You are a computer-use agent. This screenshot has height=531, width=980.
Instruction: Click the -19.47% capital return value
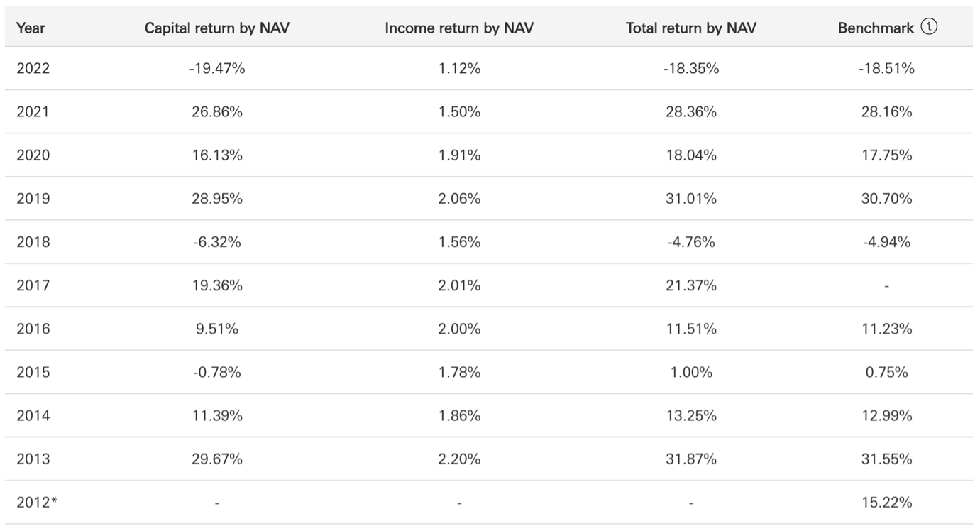click(x=217, y=69)
